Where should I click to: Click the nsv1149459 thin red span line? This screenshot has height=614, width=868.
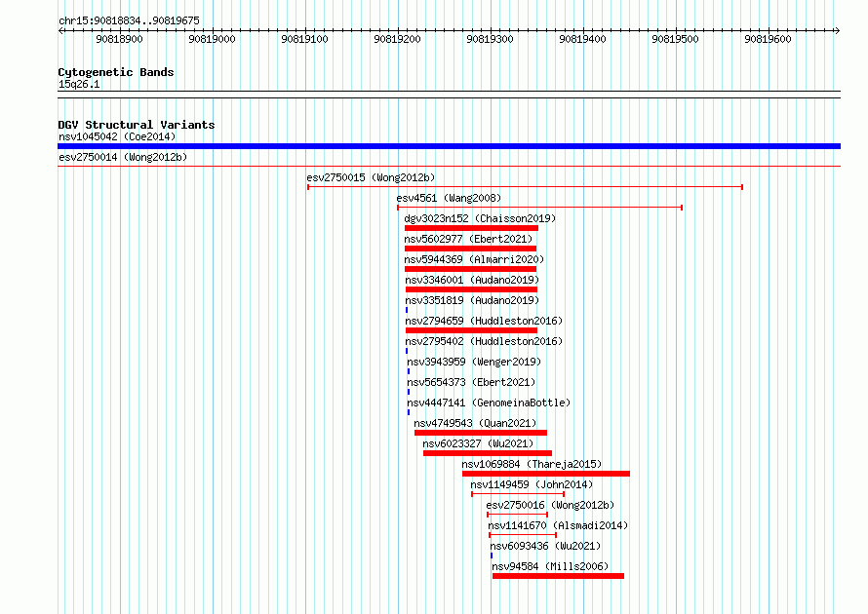pos(518,494)
